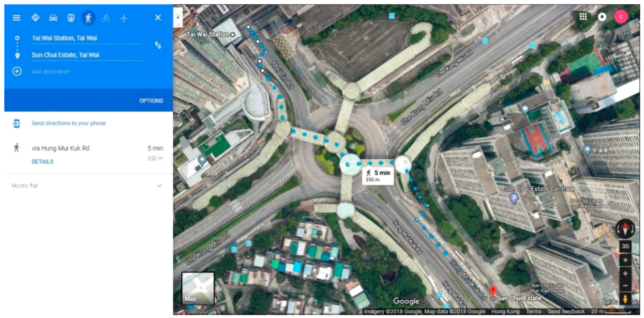This screenshot has width=644, height=318.
Task: Switch to Map view thumbnail
Action: click(198, 288)
